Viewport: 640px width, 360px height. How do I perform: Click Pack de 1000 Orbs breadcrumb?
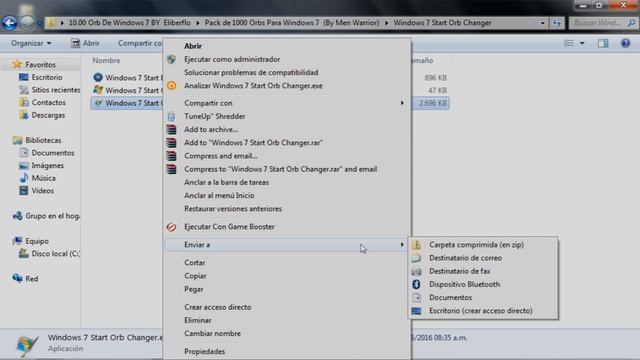292,23
